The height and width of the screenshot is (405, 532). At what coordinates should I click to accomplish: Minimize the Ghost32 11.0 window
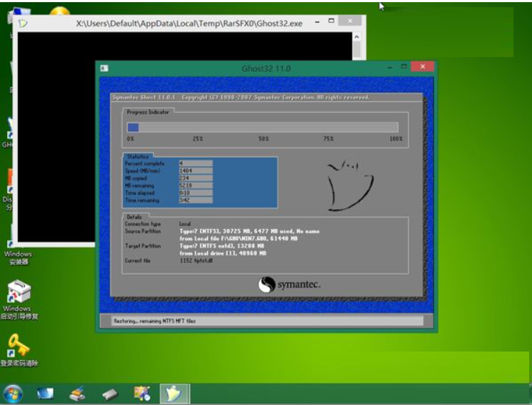(x=389, y=68)
